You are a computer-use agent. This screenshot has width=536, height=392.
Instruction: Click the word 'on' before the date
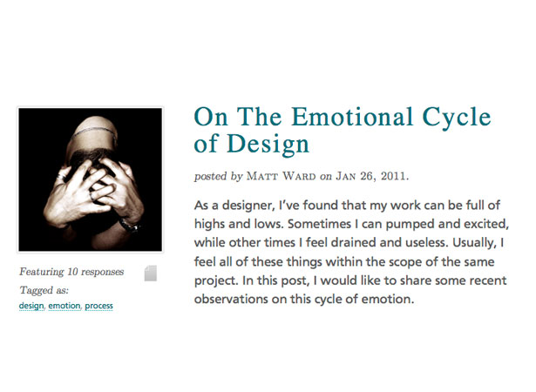tap(326, 176)
